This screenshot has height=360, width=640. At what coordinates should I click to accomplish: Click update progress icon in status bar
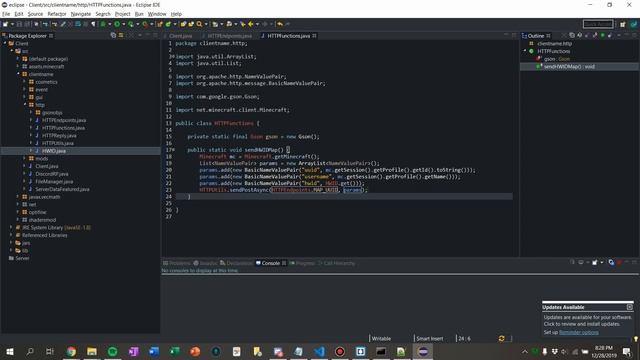point(501,338)
